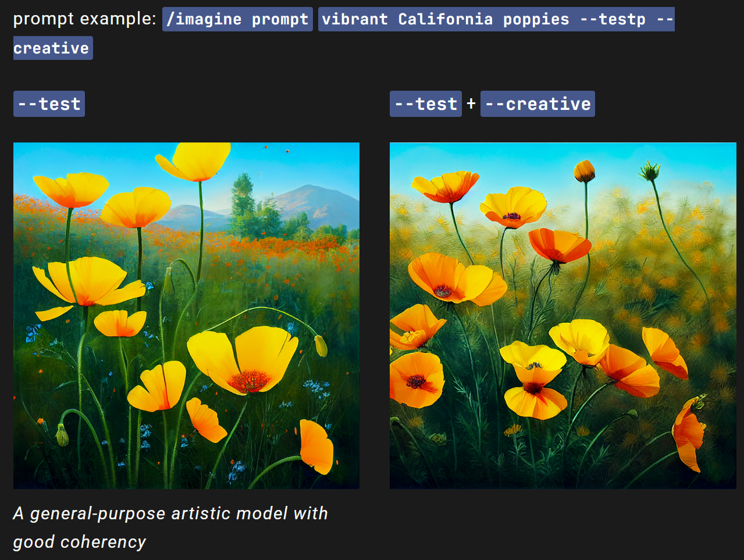Click the 'good coherency' caption line
Screen dimensions: 744x560
click(79, 542)
